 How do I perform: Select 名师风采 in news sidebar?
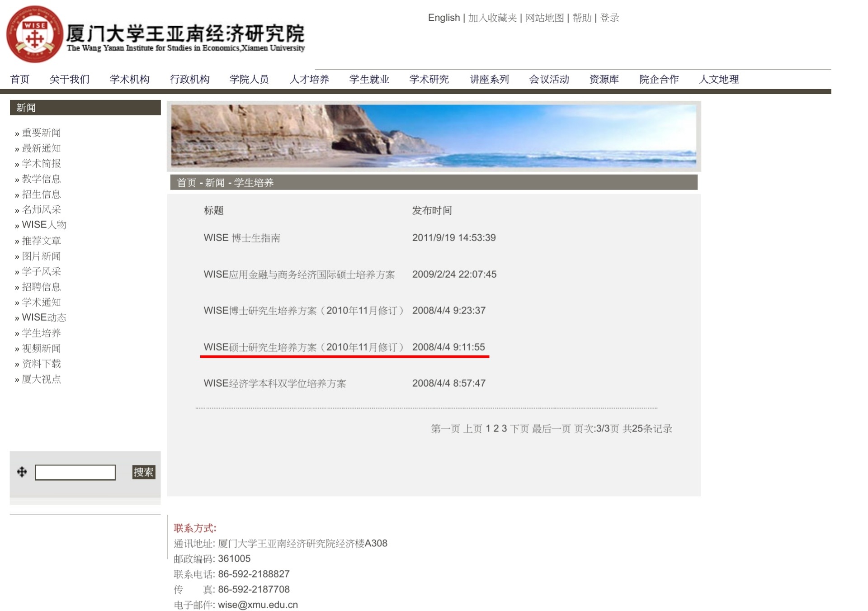(41, 209)
